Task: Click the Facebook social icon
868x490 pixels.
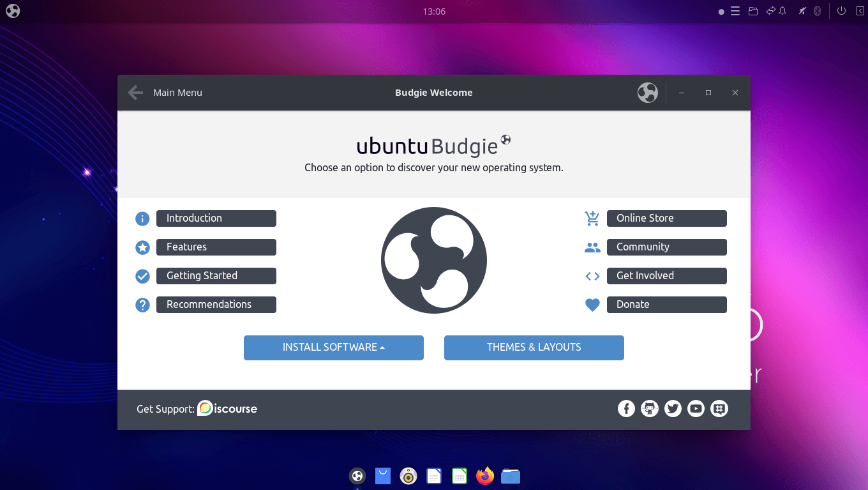Action: click(x=626, y=408)
